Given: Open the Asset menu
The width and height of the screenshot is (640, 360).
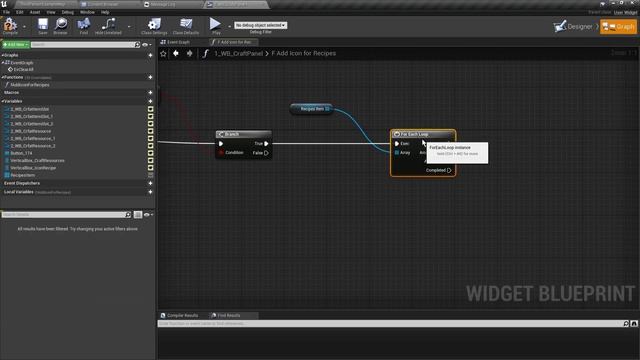Looking at the screenshot, I should pyautogui.click(x=35, y=12).
